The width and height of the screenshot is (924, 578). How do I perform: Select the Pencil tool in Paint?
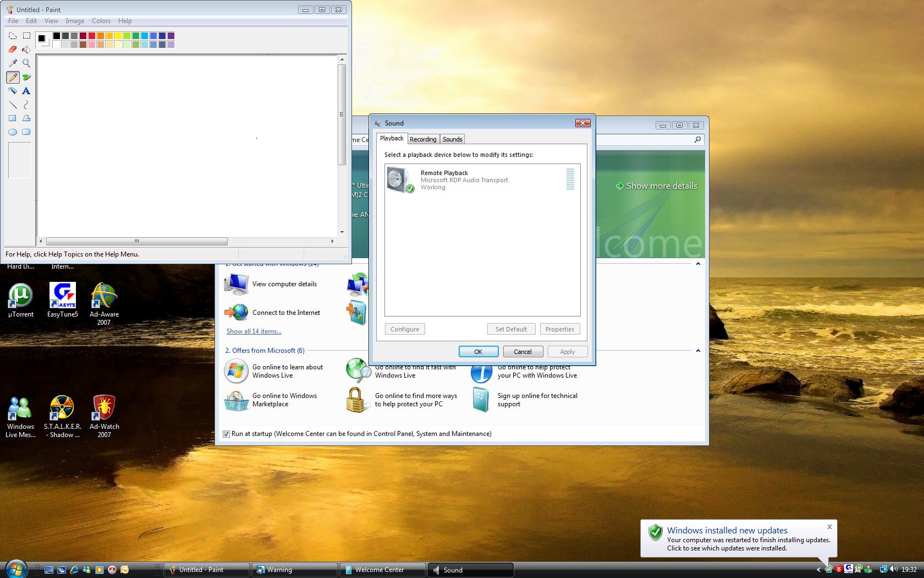tap(13, 77)
